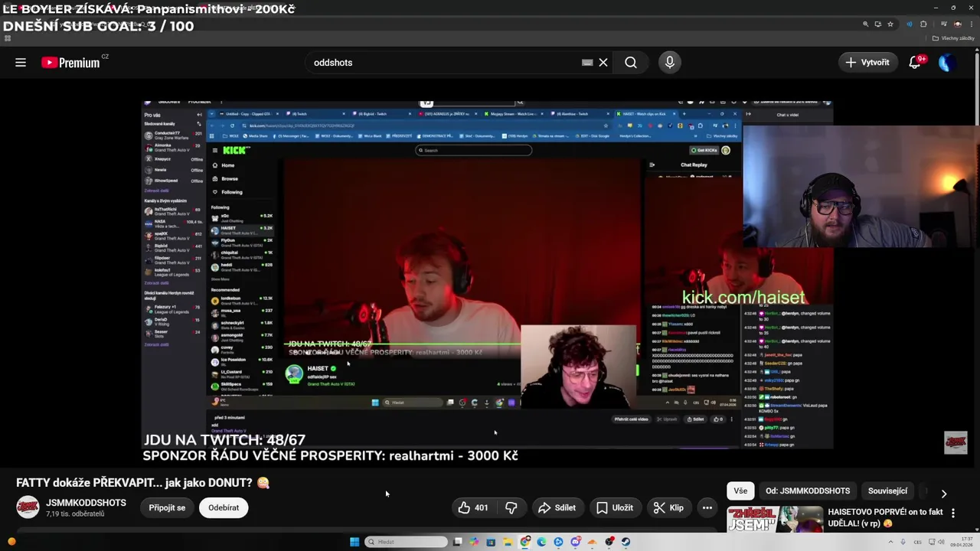Clear the oddshots search text

[x=603, y=63]
